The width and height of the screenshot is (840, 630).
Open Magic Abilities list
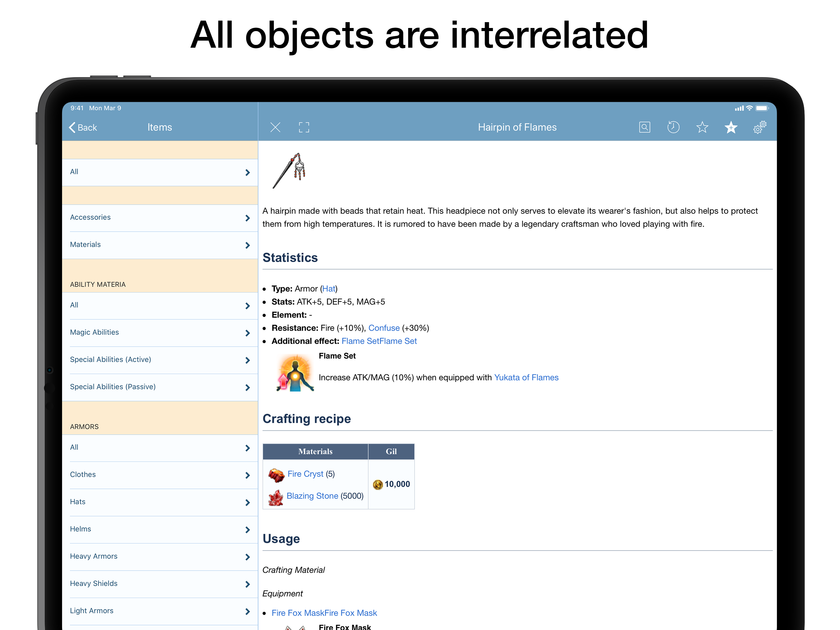(160, 333)
